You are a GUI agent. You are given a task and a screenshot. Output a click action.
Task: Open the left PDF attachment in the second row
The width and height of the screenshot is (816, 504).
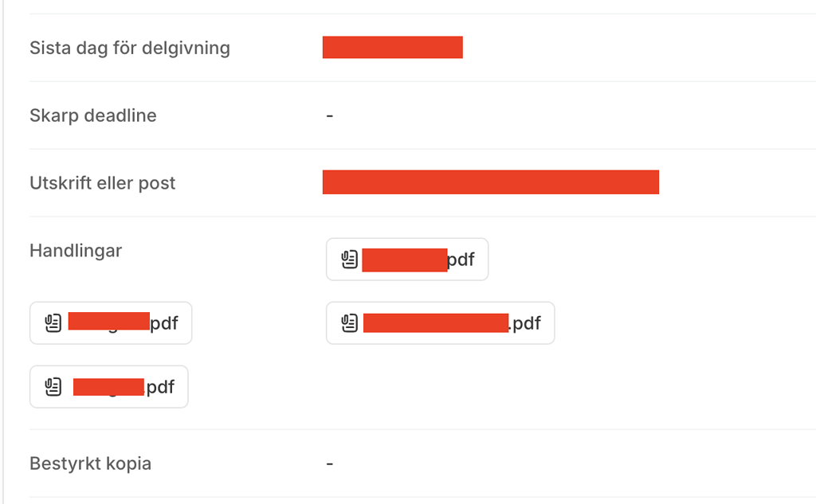[x=110, y=322]
